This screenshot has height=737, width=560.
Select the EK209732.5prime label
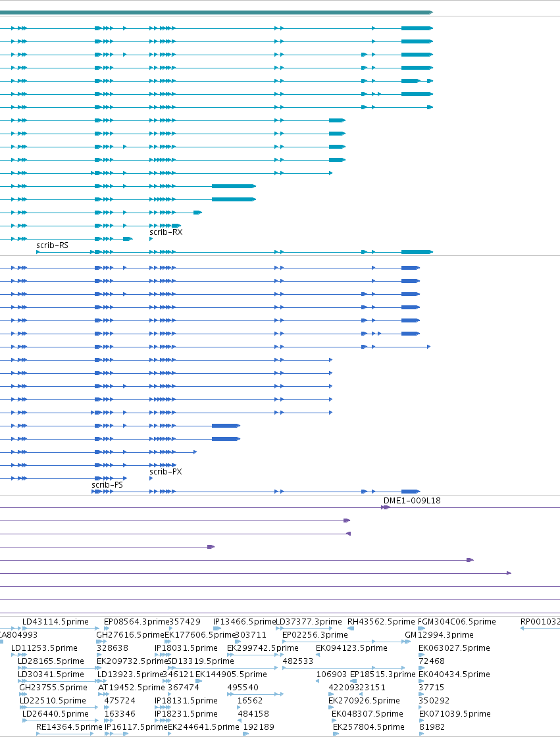pyautogui.click(x=132, y=661)
